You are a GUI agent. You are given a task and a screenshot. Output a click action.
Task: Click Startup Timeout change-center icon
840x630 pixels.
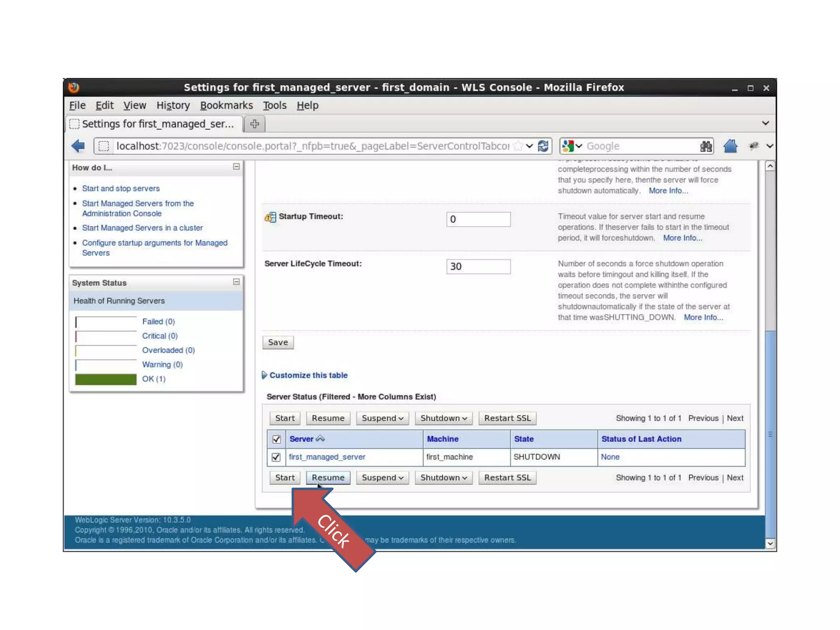[x=270, y=217]
